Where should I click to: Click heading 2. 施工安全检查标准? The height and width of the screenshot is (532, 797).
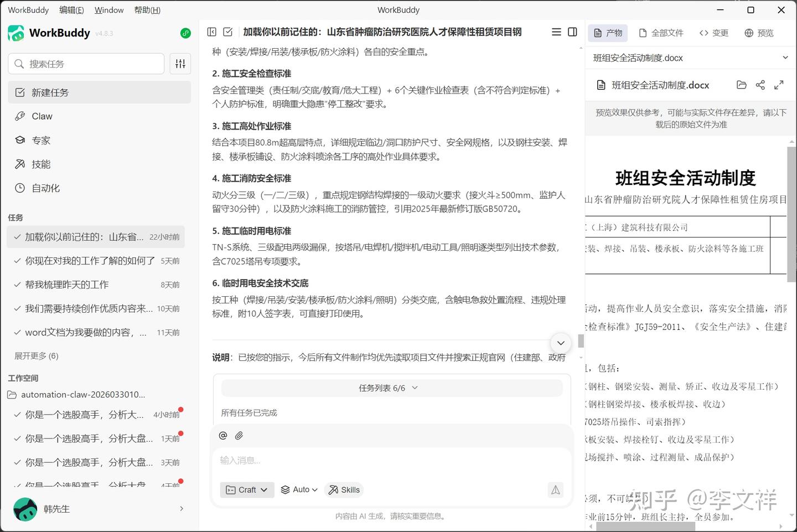point(251,74)
